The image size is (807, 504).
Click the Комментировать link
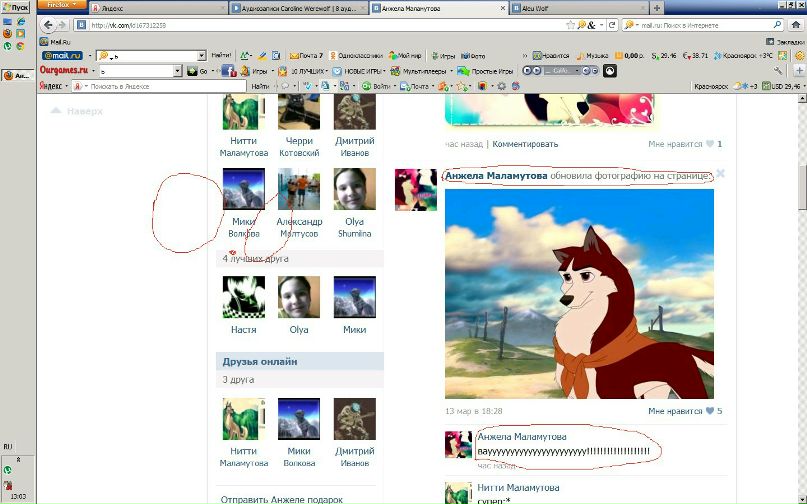[x=525, y=144]
